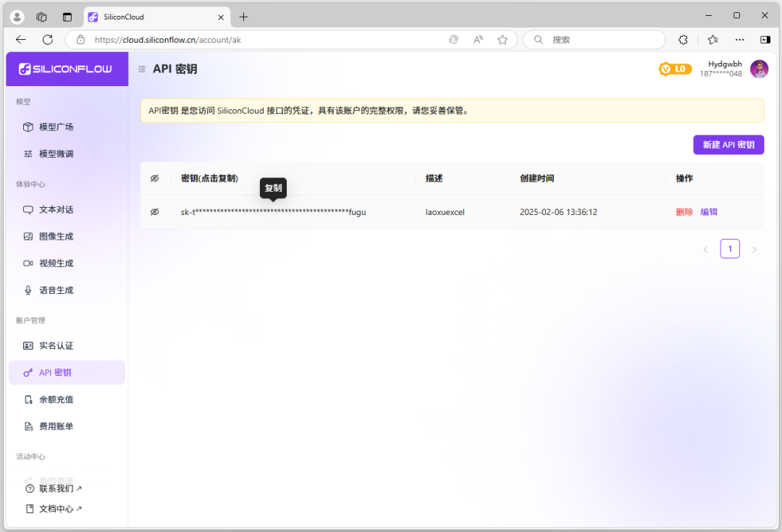Image resolution: width=782 pixels, height=532 pixels.
Task: Delete the laoxuexcel key via 删除 link
Action: [x=684, y=211]
